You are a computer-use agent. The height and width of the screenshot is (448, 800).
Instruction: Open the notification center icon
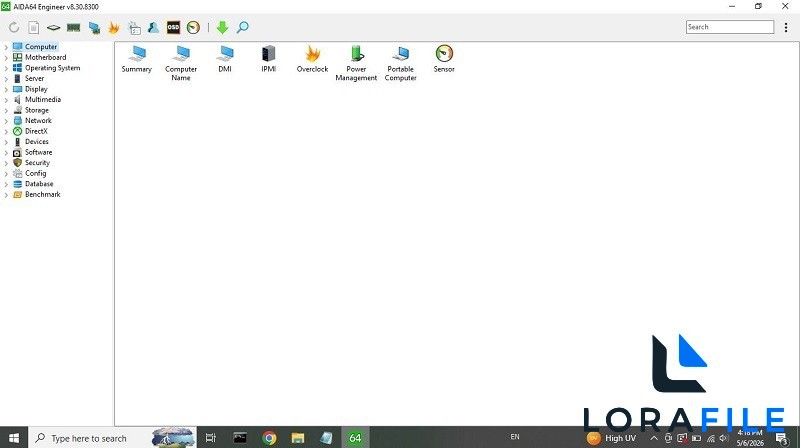(x=782, y=438)
